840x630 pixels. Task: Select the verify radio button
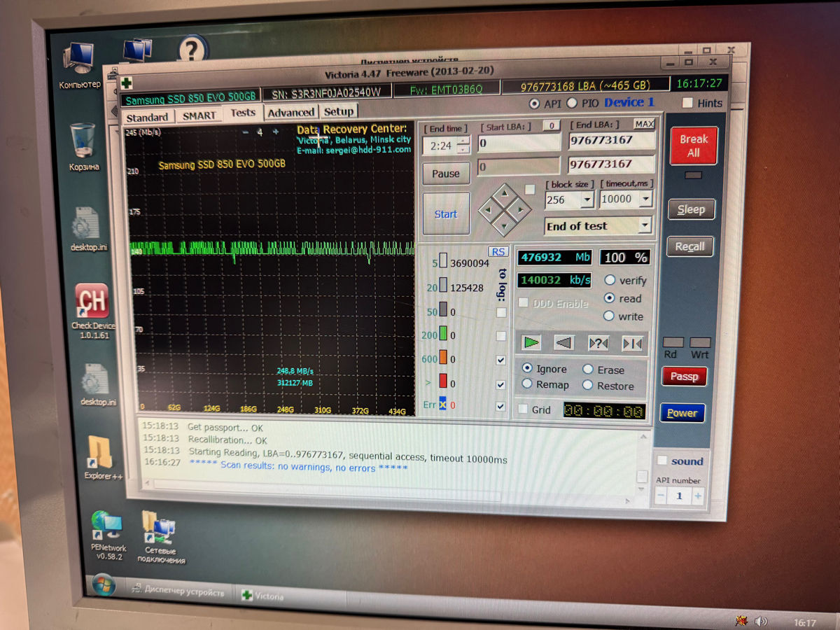point(610,280)
